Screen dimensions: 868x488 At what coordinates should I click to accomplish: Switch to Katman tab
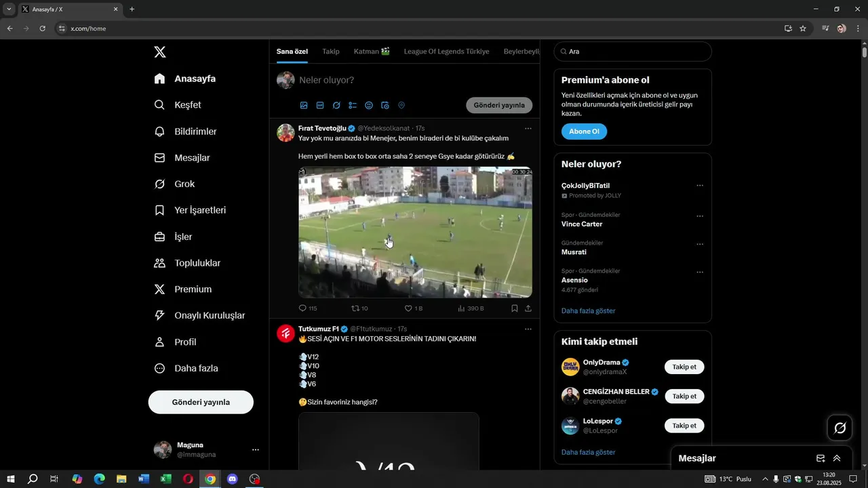(372, 52)
